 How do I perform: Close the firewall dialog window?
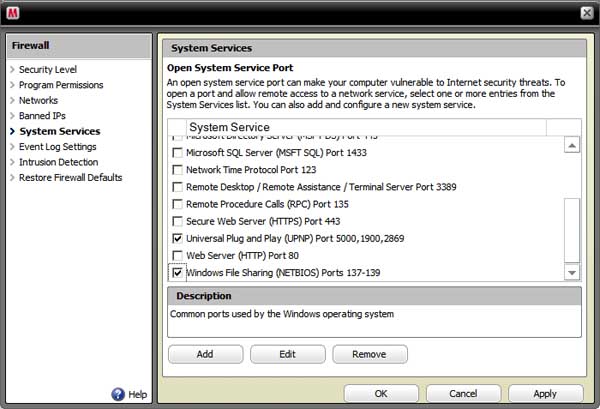click(x=586, y=12)
